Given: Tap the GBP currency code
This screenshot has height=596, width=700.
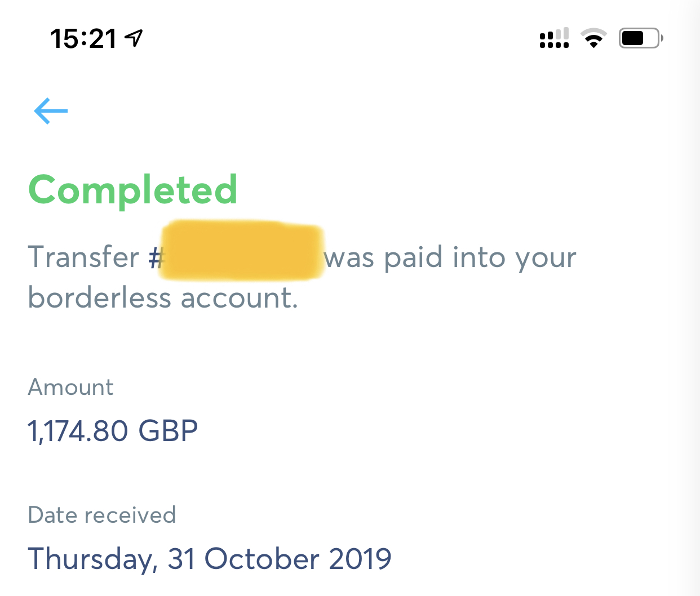Looking at the screenshot, I should [x=168, y=431].
